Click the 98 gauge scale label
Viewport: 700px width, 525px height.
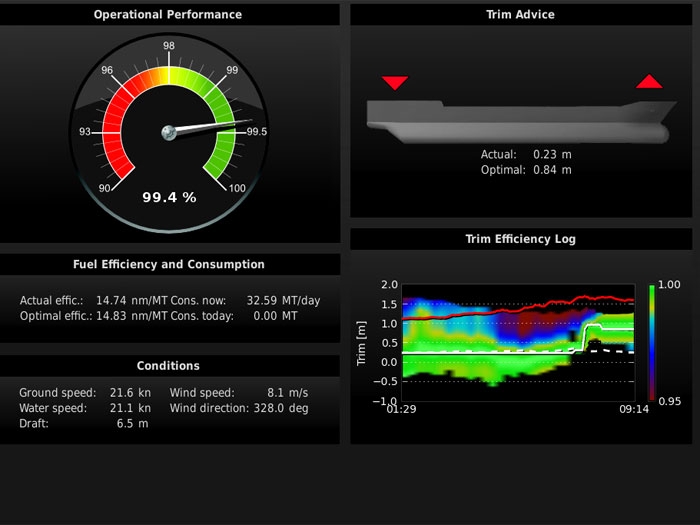(x=169, y=46)
